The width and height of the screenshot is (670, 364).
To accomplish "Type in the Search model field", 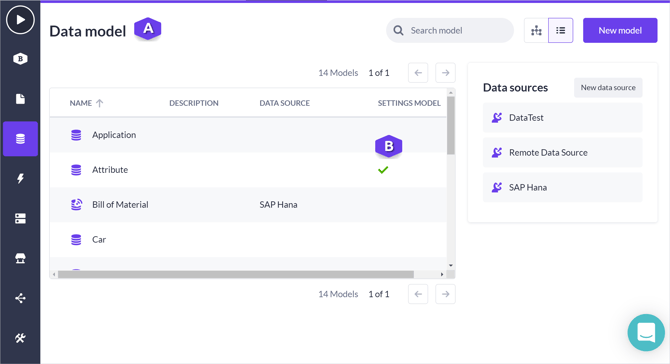I will point(450,30).
